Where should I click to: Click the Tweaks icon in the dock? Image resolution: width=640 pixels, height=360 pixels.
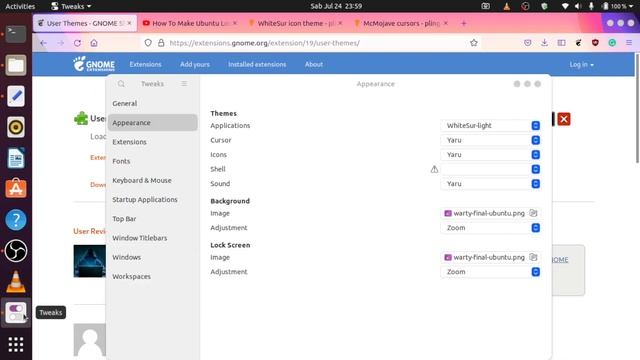pyautogui.click(x=16, y=313)
